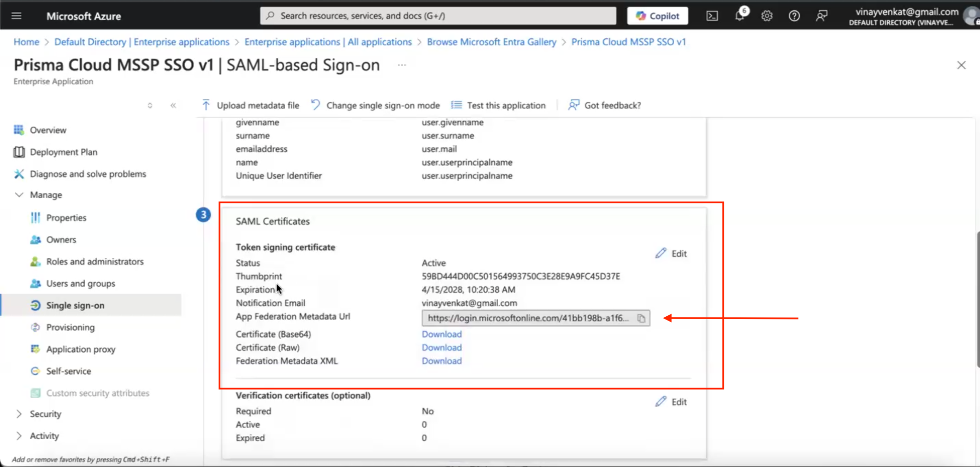
Task: Open Default Directory Enterprise applications breadcrumb
Action: [142, 42]
